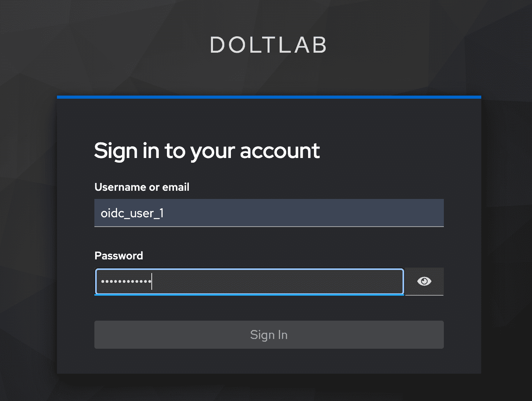
Task: Click the masked password dots
Action: click(126, 281)
